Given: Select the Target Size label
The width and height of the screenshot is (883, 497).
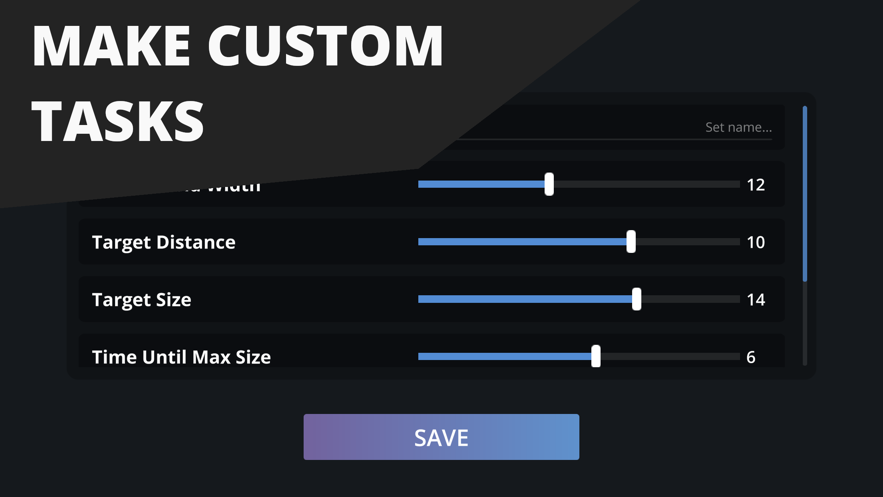Looking at the screenshot, I should [142, 299].
